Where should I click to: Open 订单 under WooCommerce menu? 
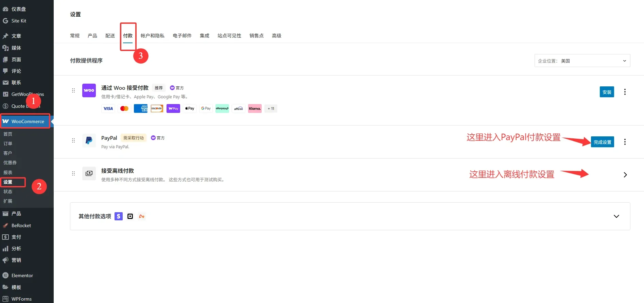8,144
